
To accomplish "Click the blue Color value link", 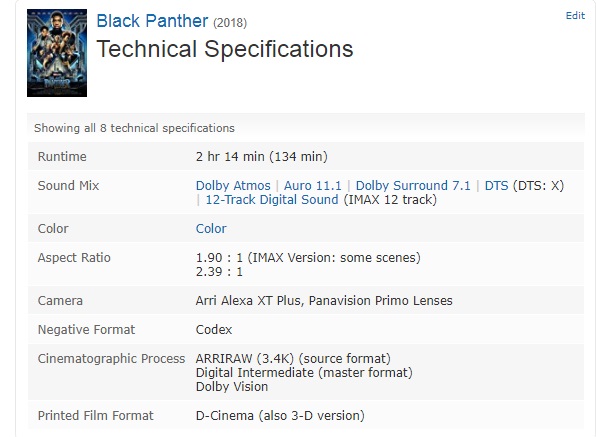I will (x=211, y=228).
